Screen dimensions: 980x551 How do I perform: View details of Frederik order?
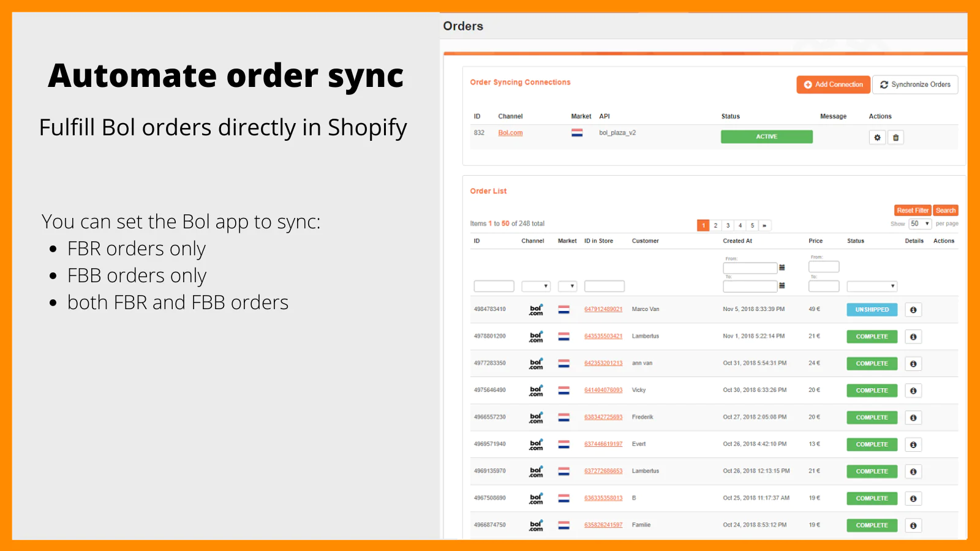pos(913,418)
